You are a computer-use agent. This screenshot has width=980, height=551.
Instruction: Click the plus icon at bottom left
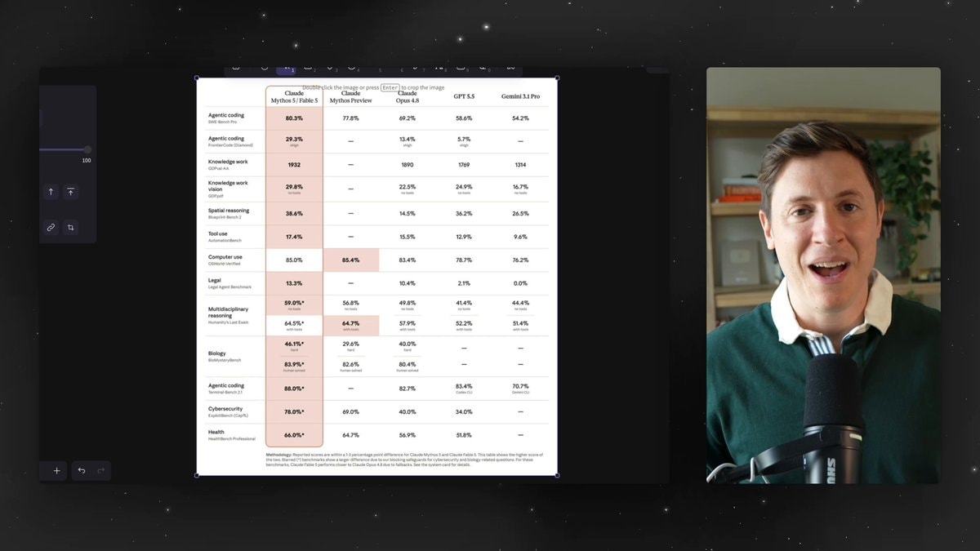point(56,471)
